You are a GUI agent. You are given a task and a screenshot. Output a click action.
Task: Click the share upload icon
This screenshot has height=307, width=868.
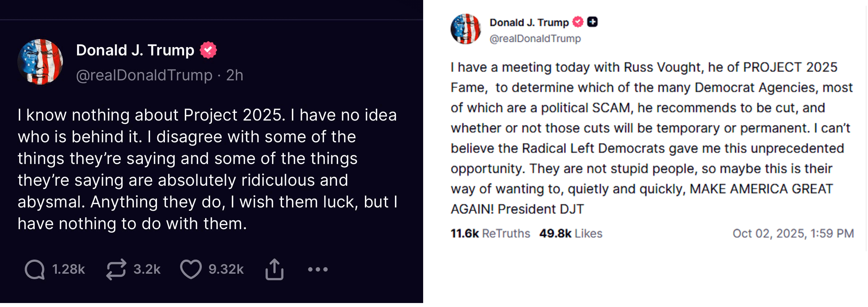tap(275, 269)
